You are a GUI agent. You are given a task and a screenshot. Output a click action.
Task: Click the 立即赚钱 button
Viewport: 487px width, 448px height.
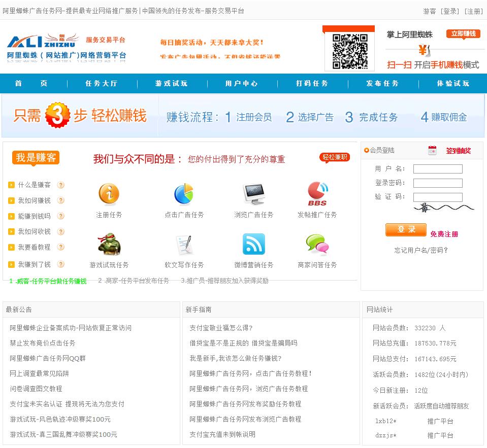click(x=464, y=33)
